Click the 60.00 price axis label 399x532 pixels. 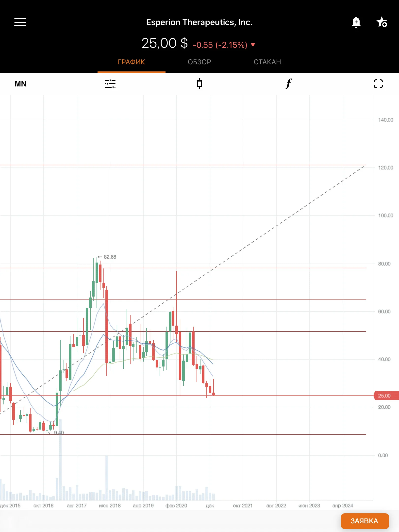coord(384,312)
